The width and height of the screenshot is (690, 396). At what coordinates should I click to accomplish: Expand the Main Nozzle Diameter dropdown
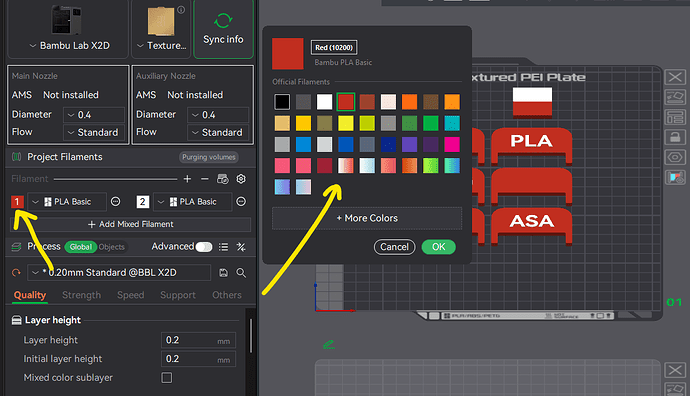[x=94, y=115]
